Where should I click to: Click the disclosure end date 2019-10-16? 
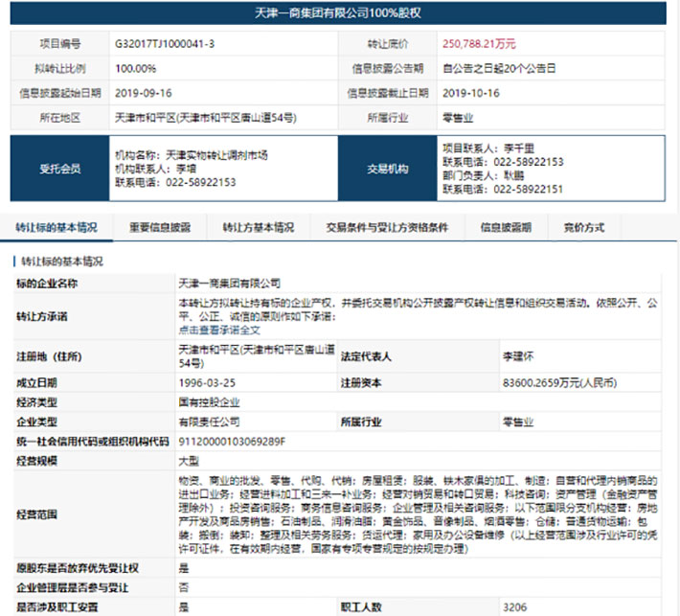tap(471, 93)
